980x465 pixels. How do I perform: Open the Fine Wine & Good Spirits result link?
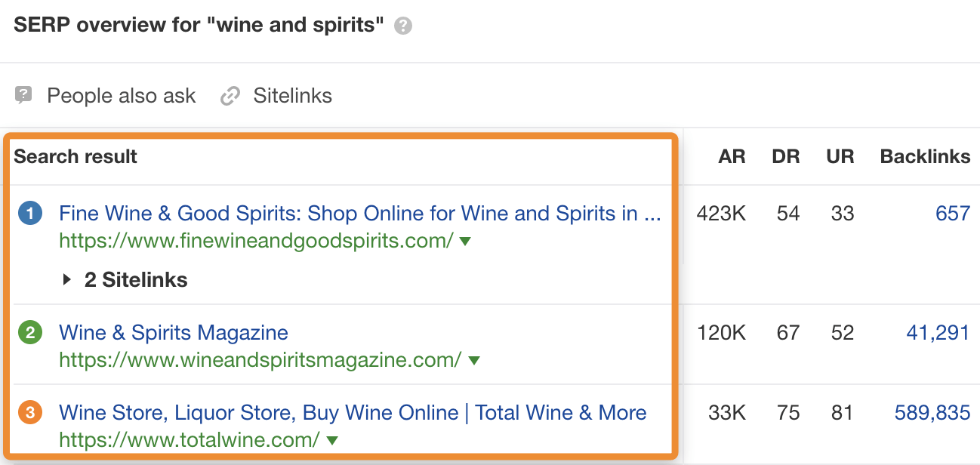(x=359, y=213)
